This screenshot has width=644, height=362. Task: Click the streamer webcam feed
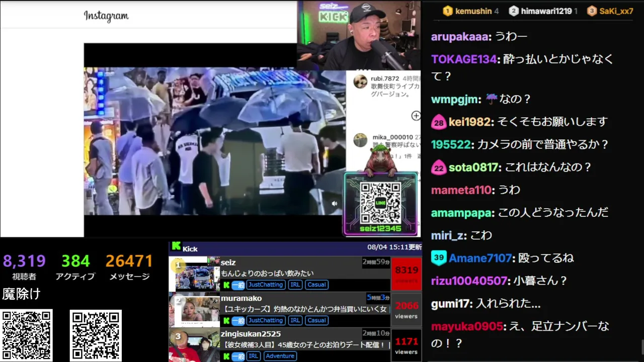point(359,35)
